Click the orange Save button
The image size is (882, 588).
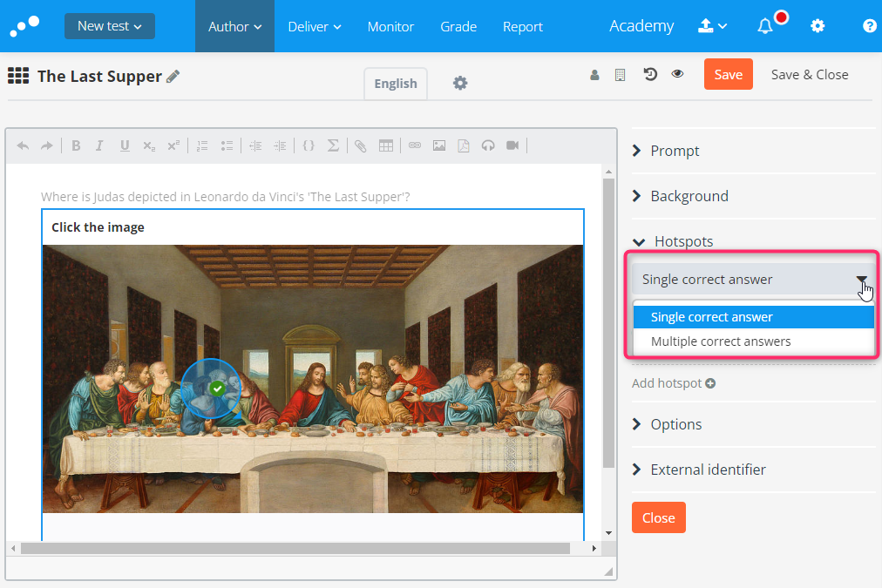pyautogui.click(x=729, y=74)
